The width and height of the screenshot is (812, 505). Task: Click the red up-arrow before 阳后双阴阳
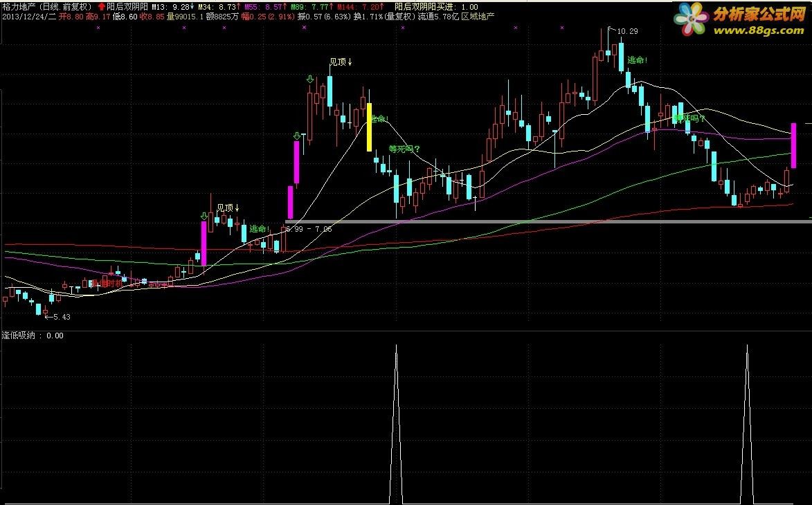click(x=102, y=7)
